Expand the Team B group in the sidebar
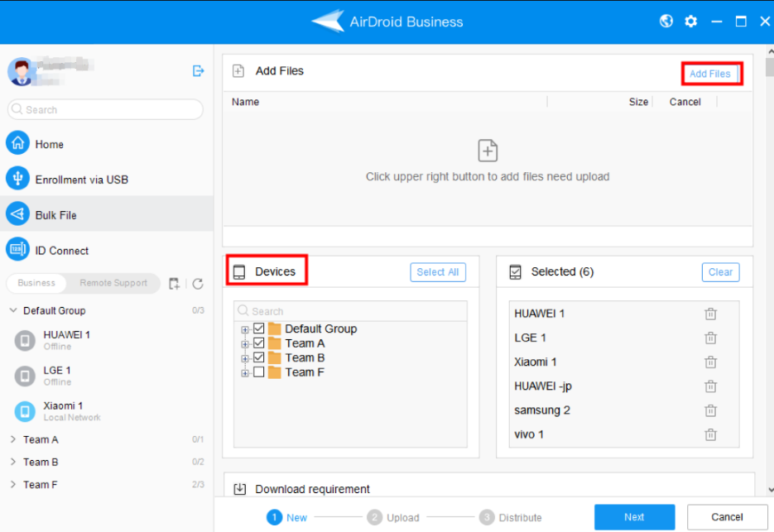 tap(12, 462)
